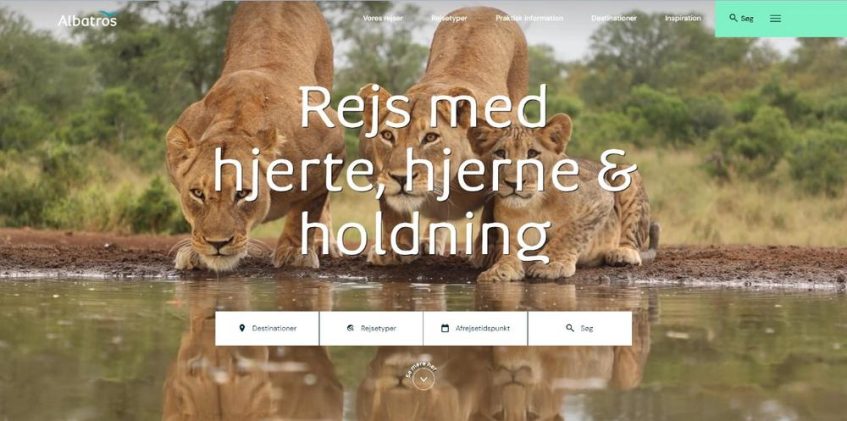
Task: Open Destinationer in the top navigation
Action: pos(614,18)
